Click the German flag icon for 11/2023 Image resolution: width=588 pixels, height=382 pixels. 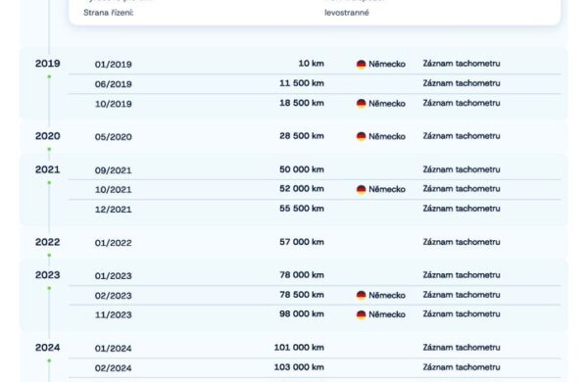tap(361, 314)
